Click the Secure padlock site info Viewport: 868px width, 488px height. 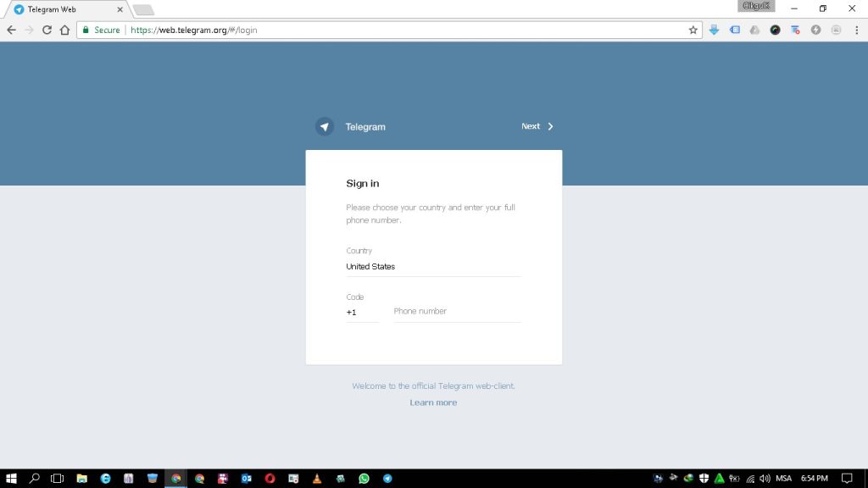point(102,30)
